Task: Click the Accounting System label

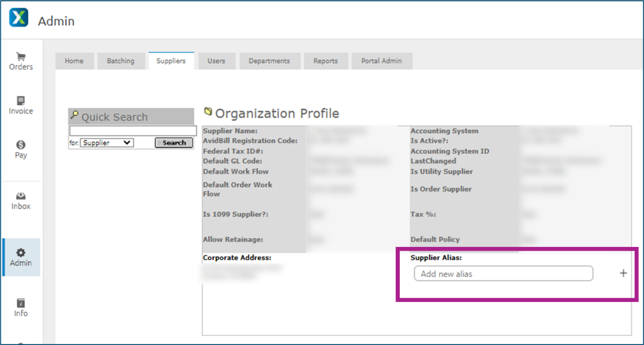Action: 444,131
